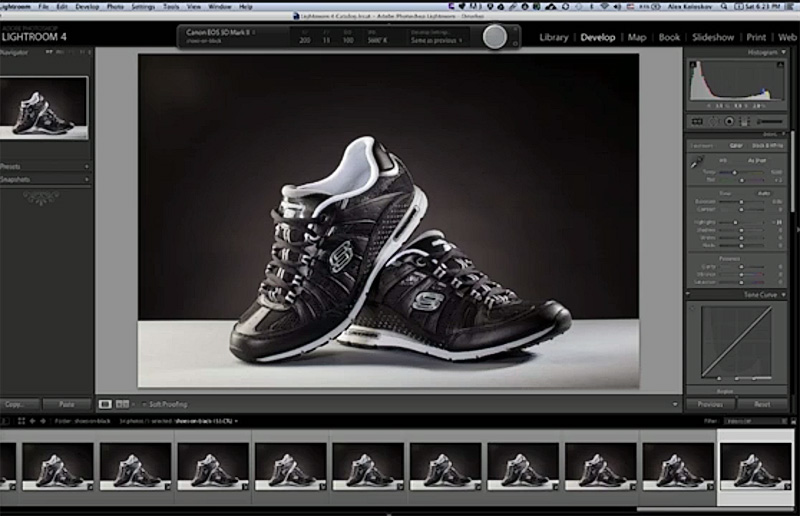This screenshot has width=800, height=516.
Task: Click the Before/After view button
Action: point(122,404)
